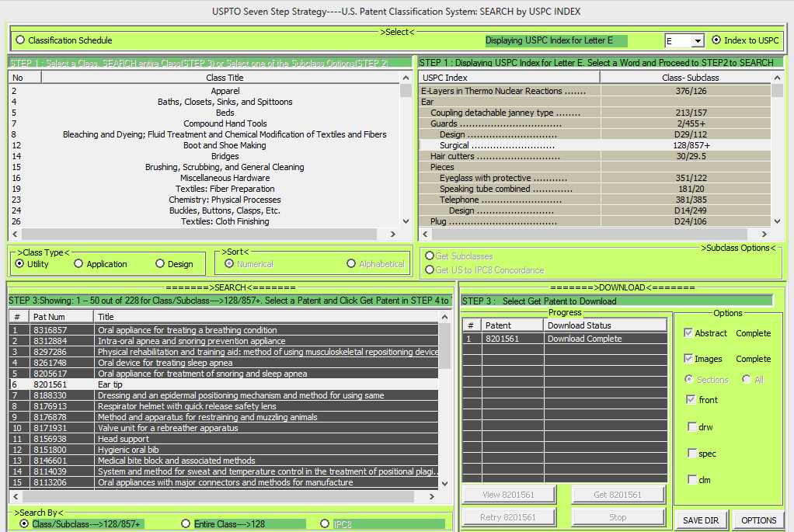Search by Entire Class 128
The image size is (794, 532).
[x=186, y=524]
